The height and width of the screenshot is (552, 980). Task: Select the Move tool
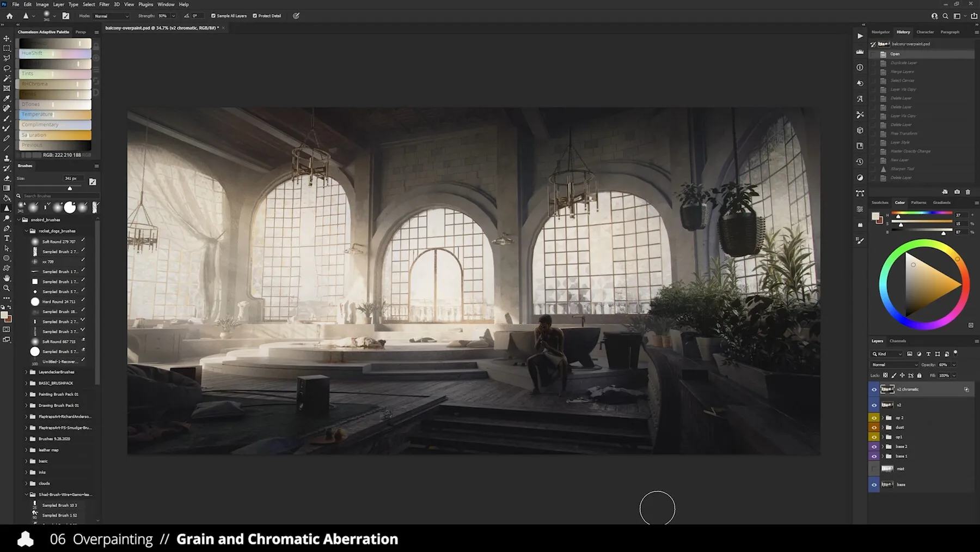(7, 38)
